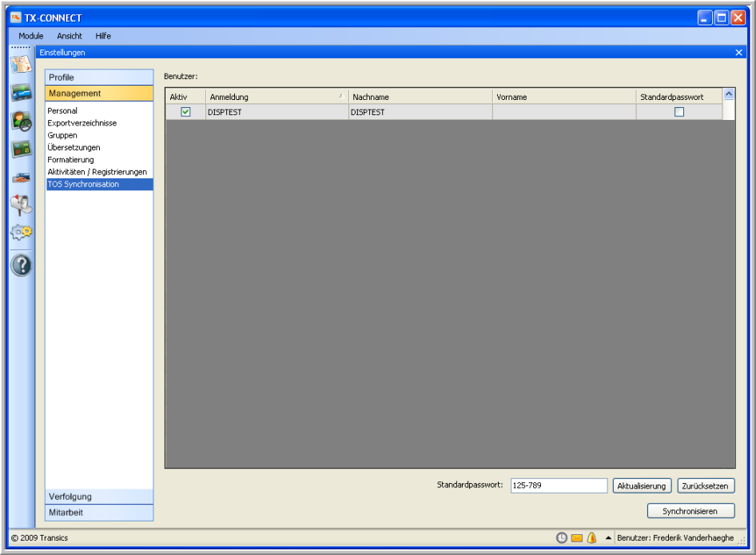The height and width of the screenshot is (555, 756).
Task: Click the envelope icon in status bar
Action: (577, 537)
